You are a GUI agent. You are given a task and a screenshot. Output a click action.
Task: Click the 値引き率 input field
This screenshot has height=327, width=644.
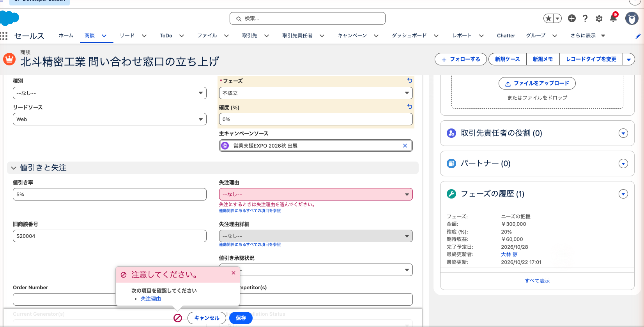click(x=110, y=194)
